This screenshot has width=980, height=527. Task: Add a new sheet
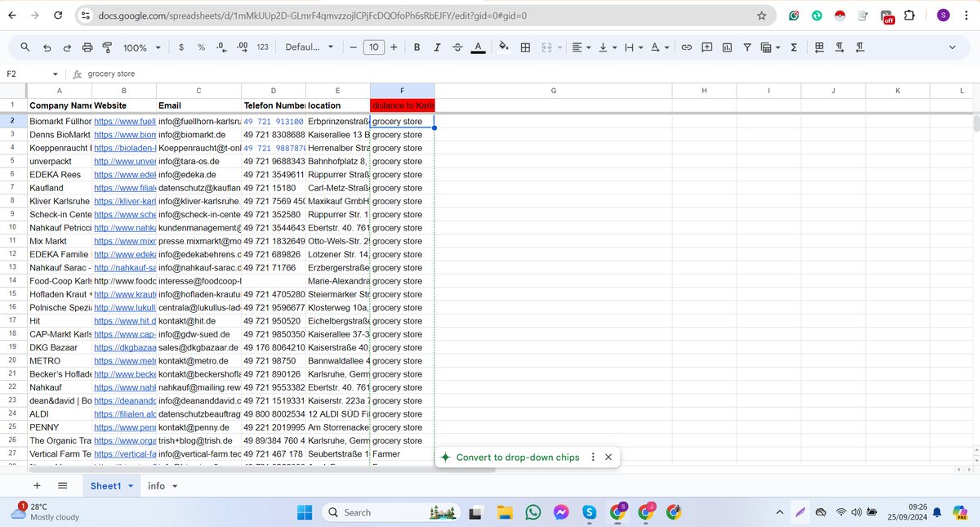coord(38,485)
